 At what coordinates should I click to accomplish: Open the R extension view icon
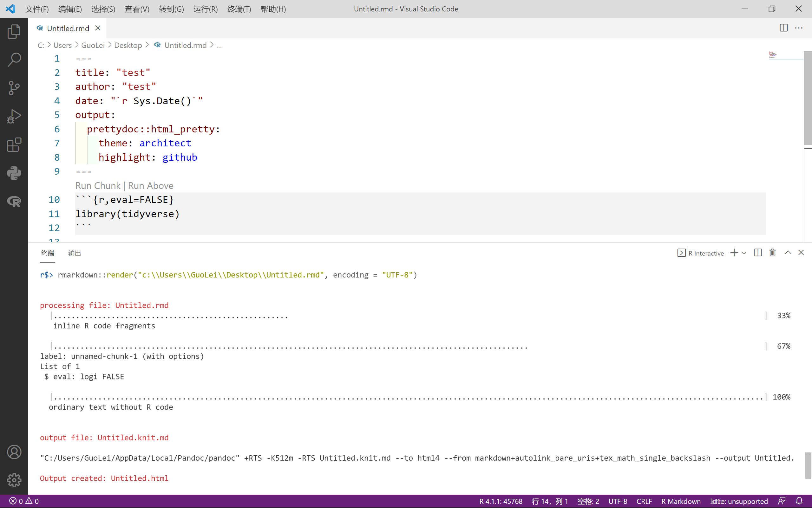click(x=14, y=201)
